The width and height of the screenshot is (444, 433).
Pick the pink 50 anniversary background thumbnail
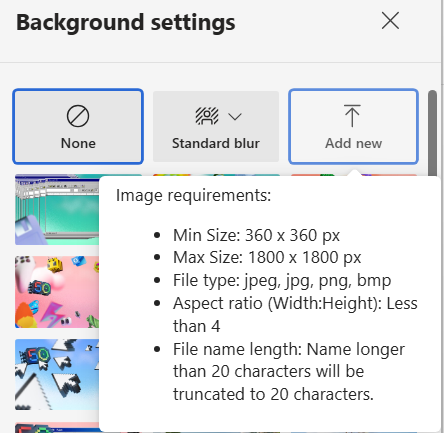point(57,292)
